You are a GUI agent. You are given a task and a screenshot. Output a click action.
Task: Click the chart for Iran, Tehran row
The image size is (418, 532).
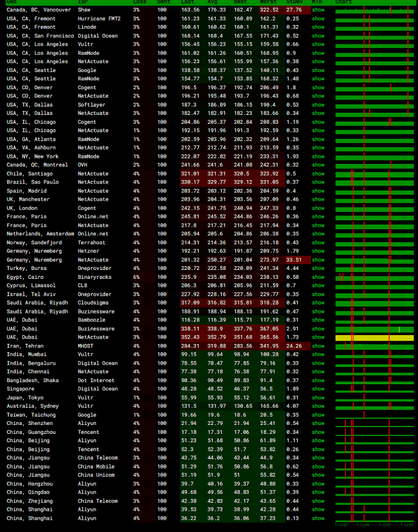tap(375, 346)
